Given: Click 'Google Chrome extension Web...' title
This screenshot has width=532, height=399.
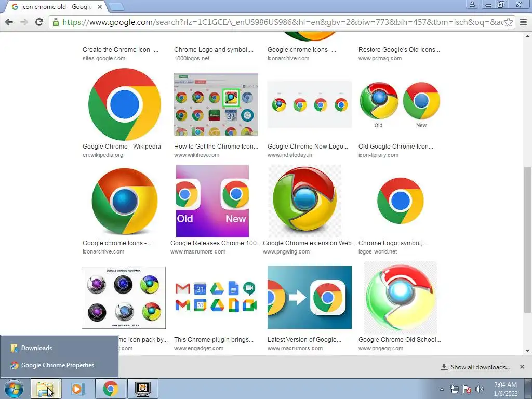Looking at the screenshot, I should pos(310,243).
